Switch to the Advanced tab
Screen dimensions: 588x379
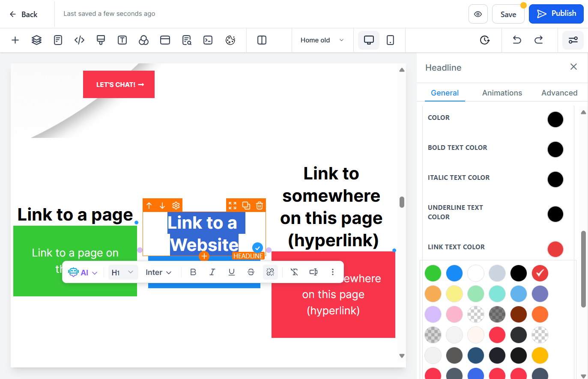click(559, 93)
